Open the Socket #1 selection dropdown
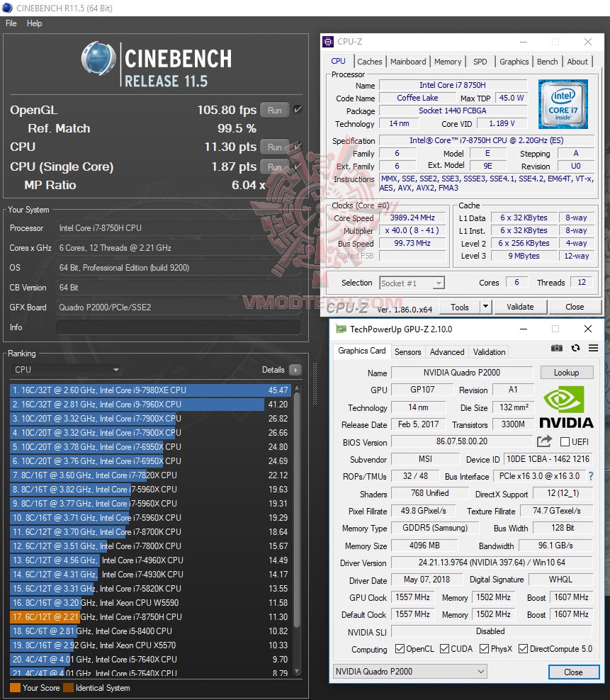 coord(412,283)
